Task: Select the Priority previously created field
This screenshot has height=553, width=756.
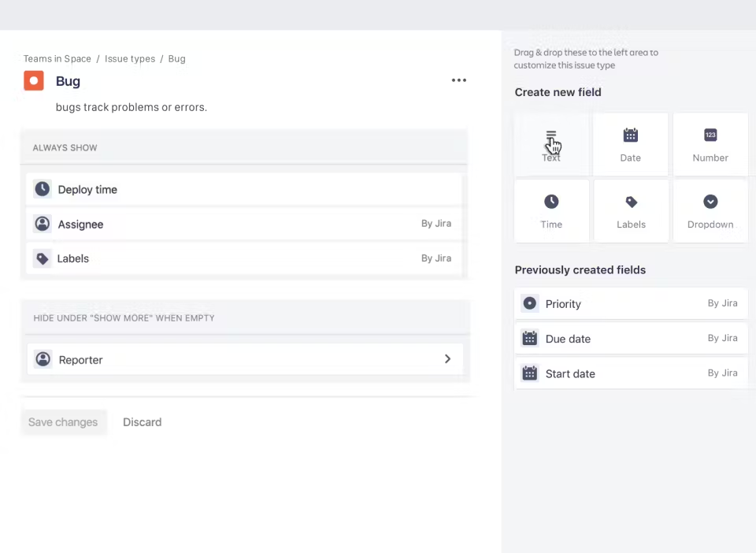Action: pos(630,304)
